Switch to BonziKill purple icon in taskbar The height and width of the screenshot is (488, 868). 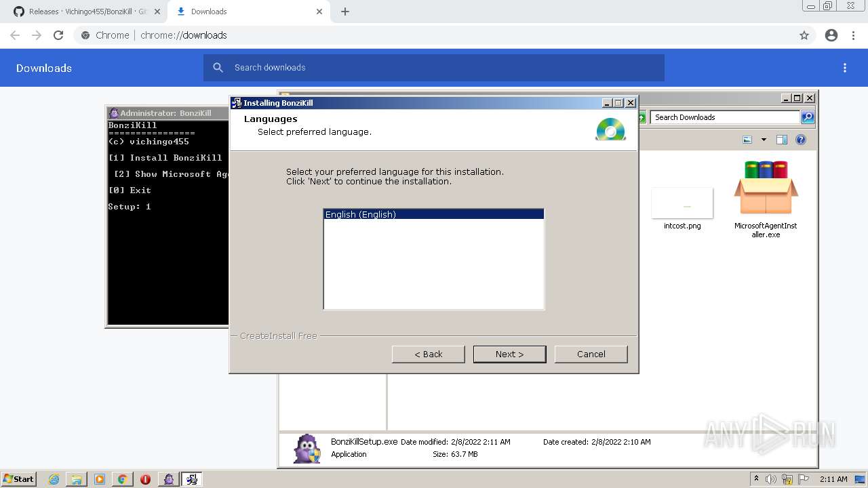169,479
